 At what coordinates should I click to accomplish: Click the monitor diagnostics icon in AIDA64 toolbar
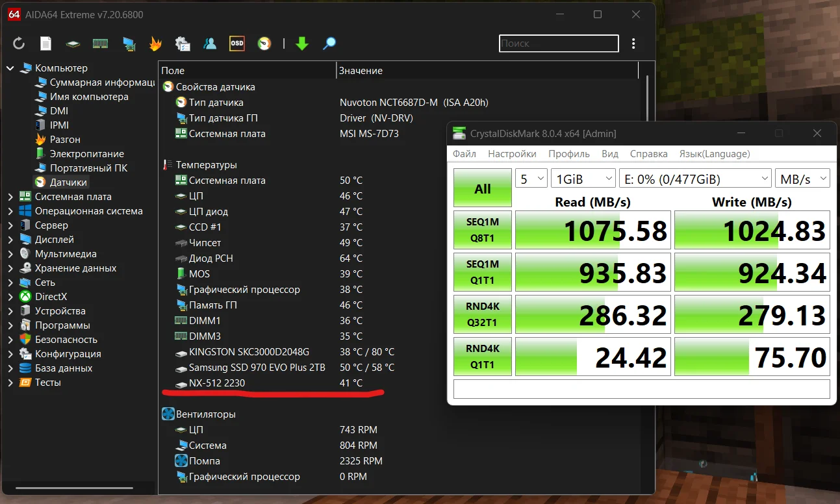point(129,44)
